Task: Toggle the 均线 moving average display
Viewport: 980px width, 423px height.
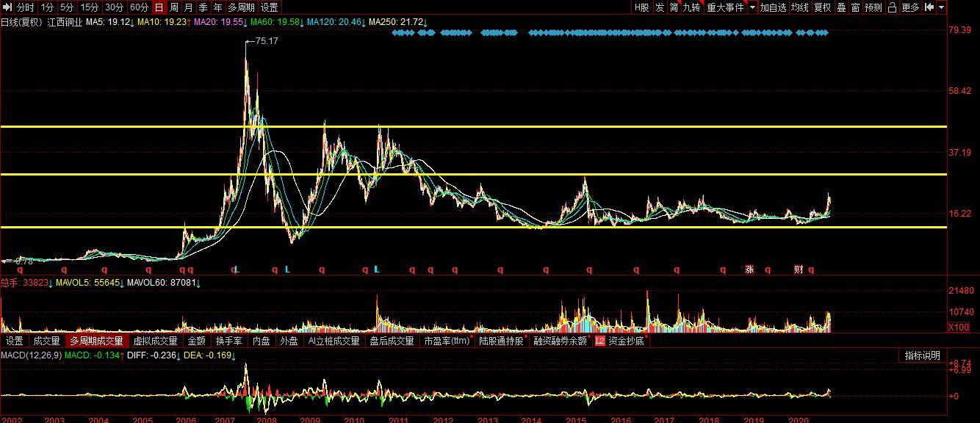Action: pos(799,7)
